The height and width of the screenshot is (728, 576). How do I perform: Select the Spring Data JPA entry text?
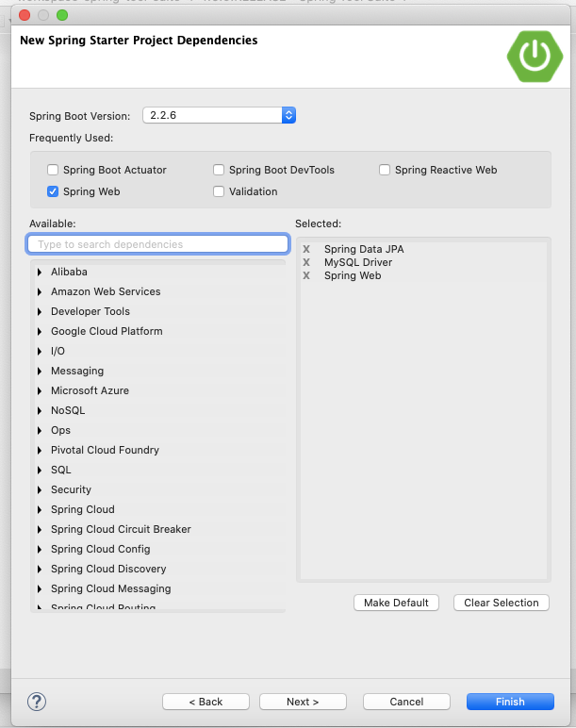point(364,249)
